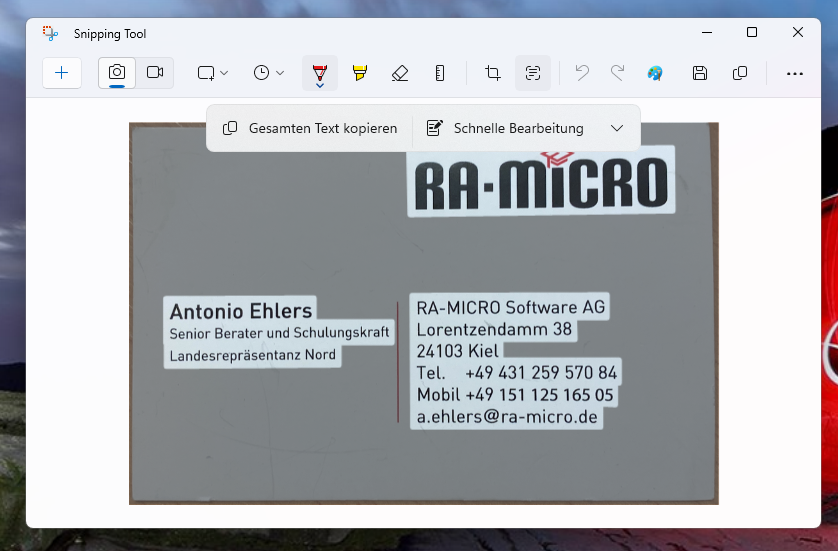Click "Gesamten Text kopieren"
Screen dimensions: 838x551
tap(310, 128)
